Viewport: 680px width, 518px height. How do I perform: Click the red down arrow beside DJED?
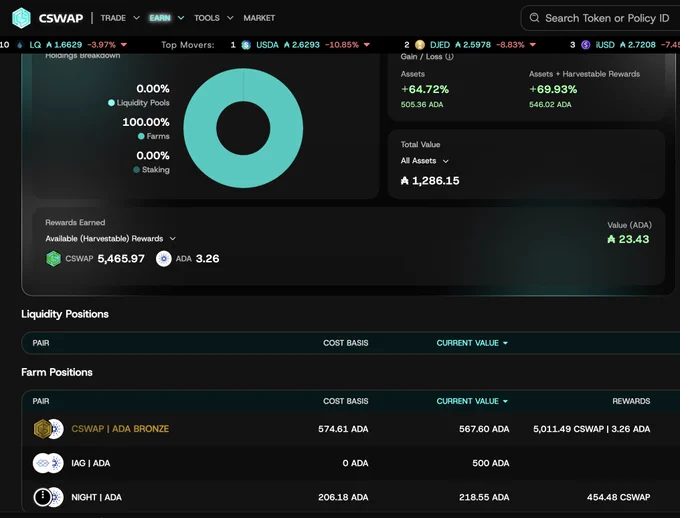pos(533,45)
